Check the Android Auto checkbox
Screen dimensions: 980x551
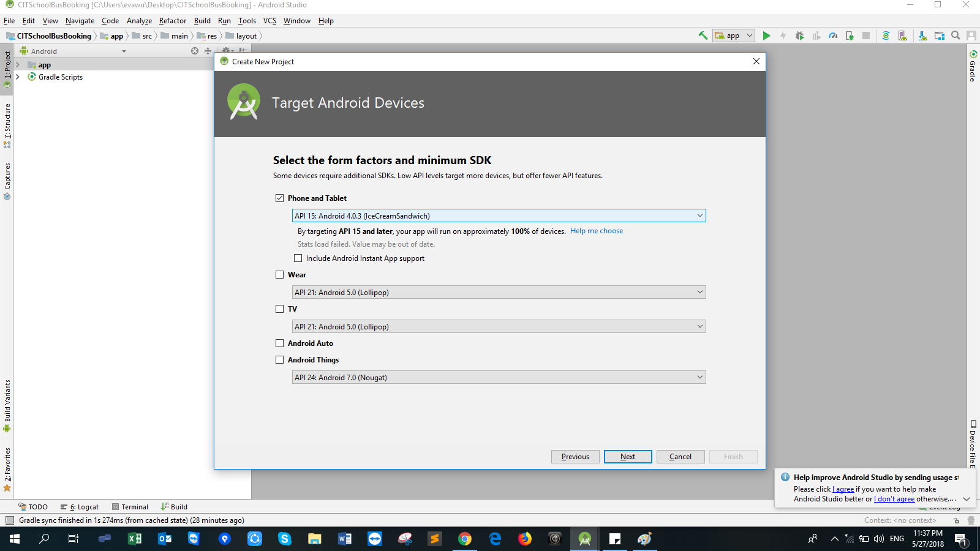point(280,343)
